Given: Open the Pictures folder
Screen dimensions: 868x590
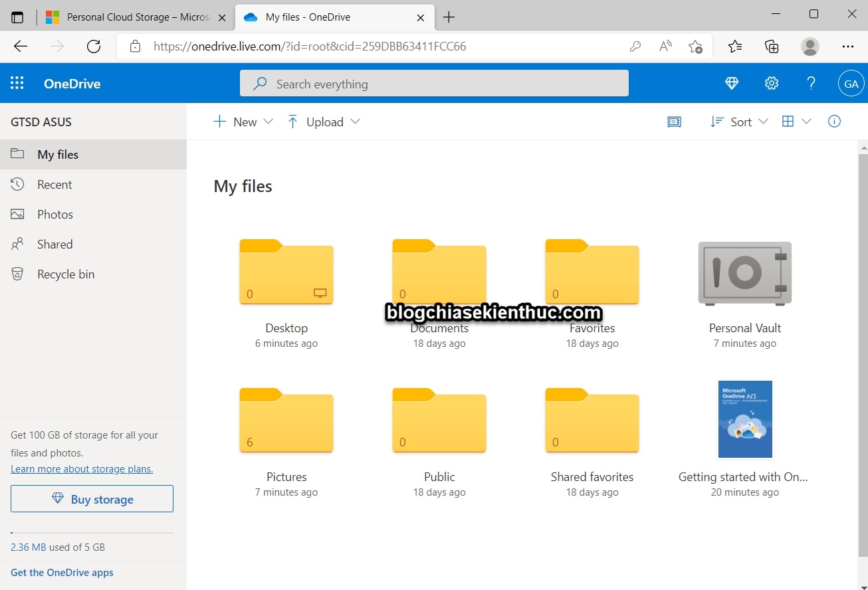Looking at the screenshot, I should pyautogui.click(x=286, y=421).
